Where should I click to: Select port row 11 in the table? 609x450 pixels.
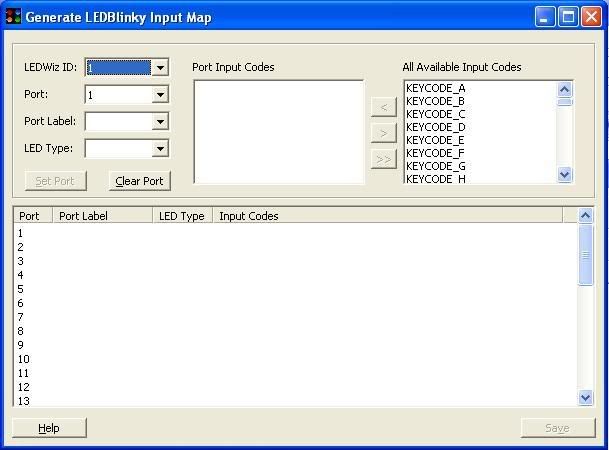click(x=295, y=373)
